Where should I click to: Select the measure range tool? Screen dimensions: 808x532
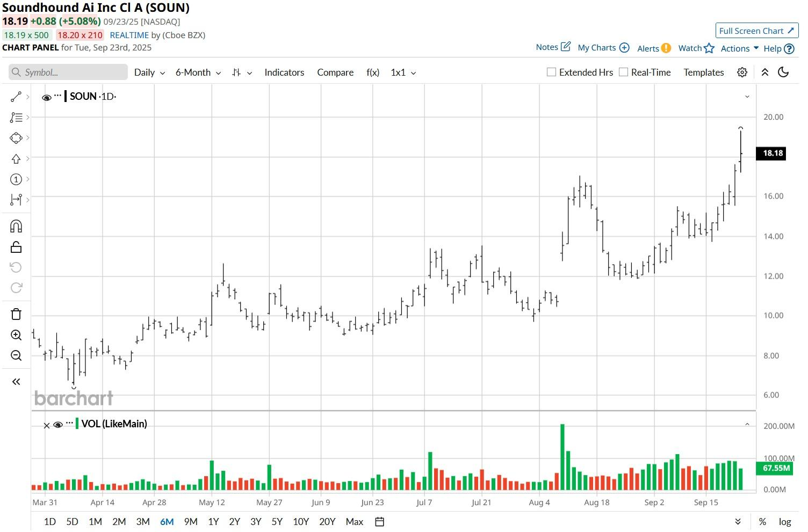[x=16, y=200]
